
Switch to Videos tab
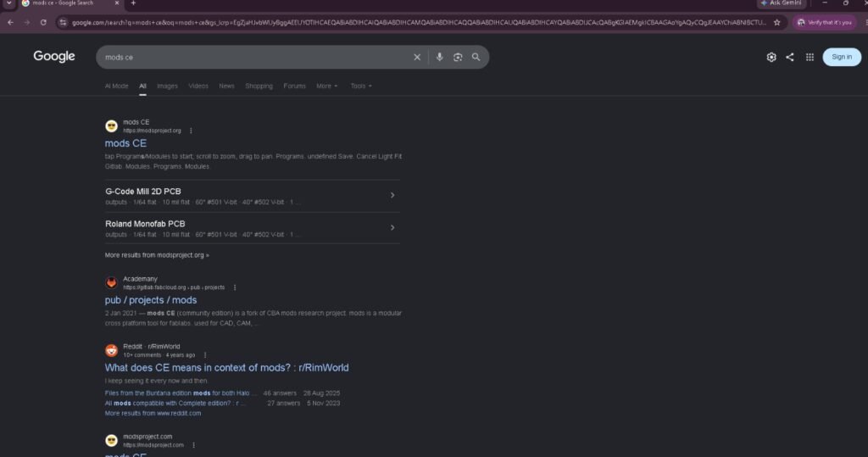(198, 86)
